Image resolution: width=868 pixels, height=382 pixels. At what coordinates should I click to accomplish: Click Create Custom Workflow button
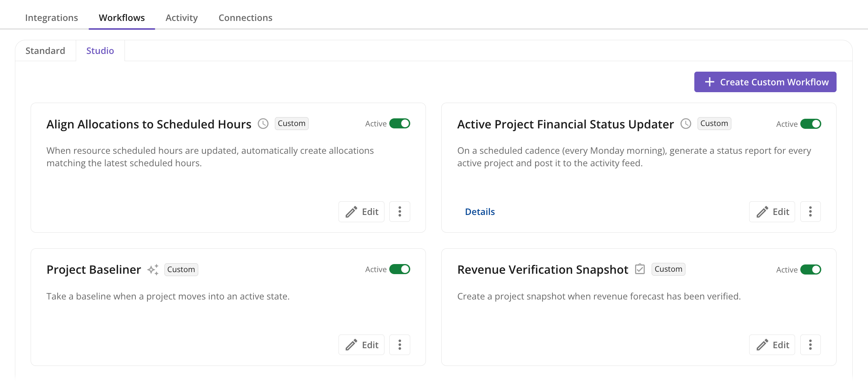pyautogui.click(x=765, y=82)
